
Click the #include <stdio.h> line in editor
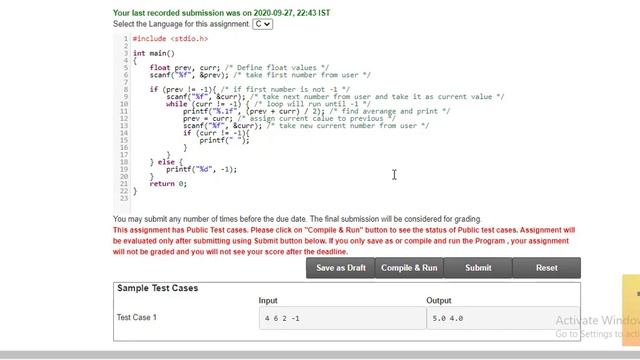pos(170,39)
